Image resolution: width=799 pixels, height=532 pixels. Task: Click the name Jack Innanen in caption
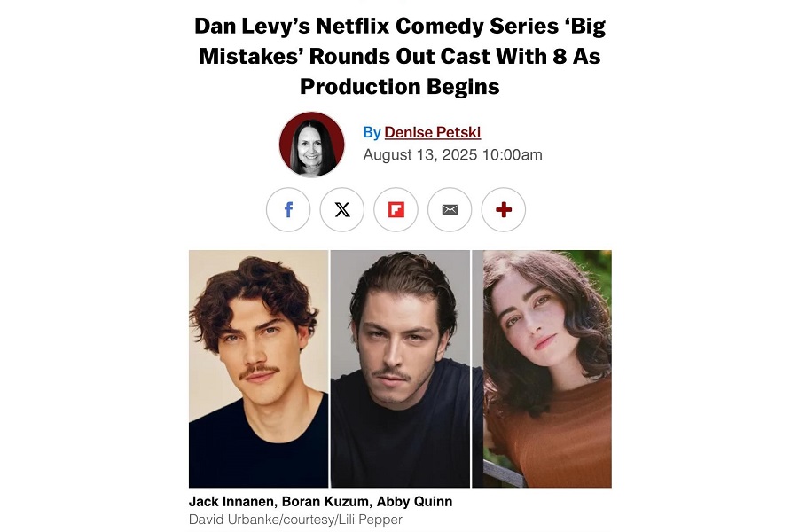(x=233, y=502)
